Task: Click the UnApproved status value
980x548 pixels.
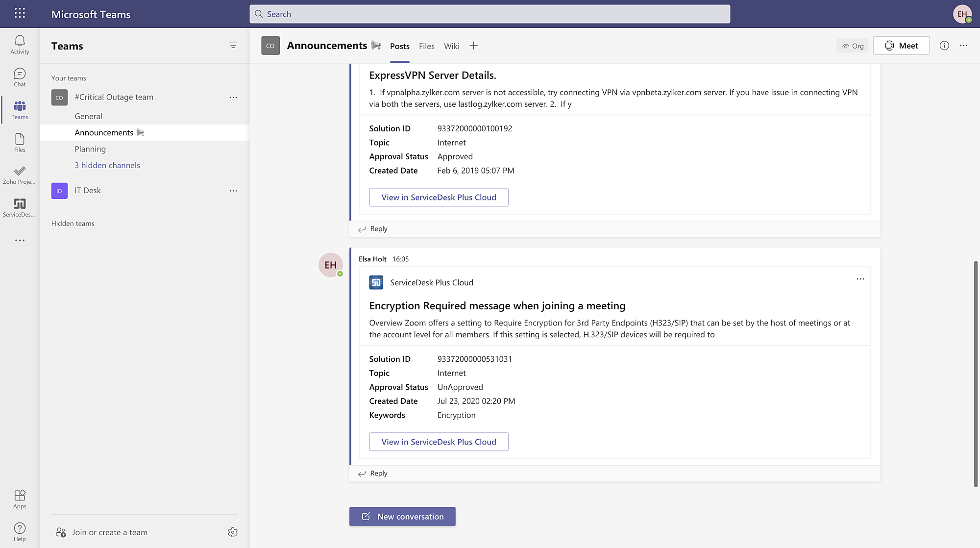Action: (460, 387)
